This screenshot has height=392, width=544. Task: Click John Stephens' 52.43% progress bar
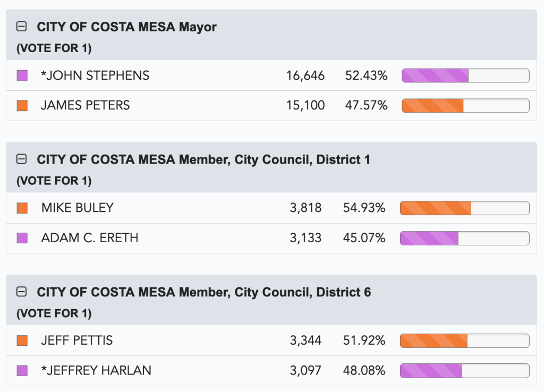click(465, 75)
